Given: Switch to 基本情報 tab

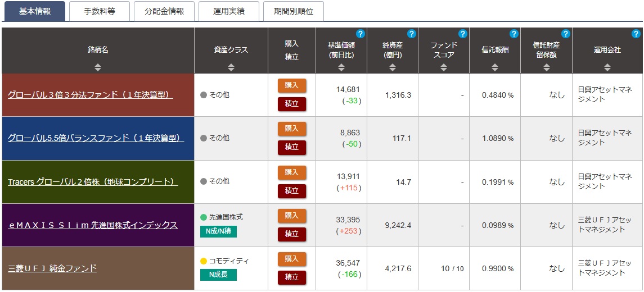Looking at the screenshot, I should click(x=35, y=11).
